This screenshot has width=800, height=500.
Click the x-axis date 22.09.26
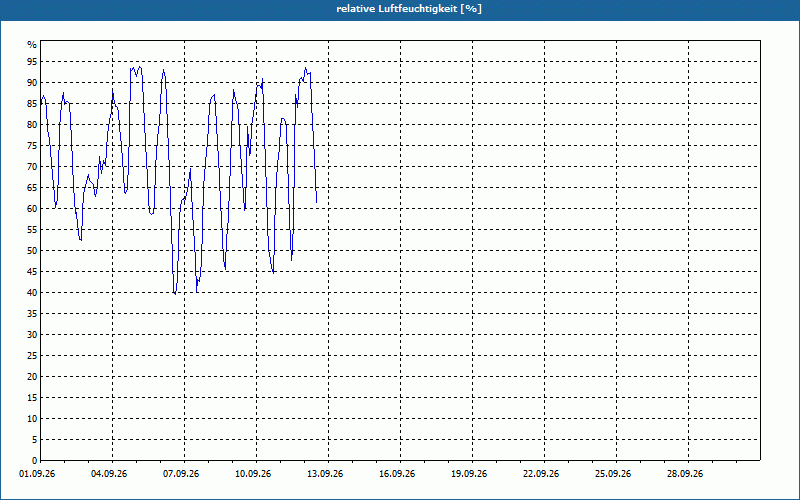point(541,474)
